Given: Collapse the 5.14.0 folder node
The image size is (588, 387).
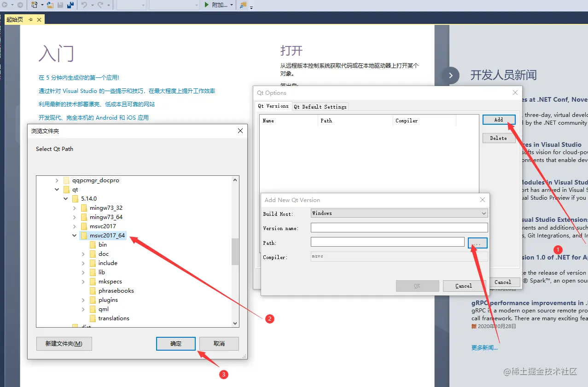Looking at the screenshot, I should tap(66, 199).
